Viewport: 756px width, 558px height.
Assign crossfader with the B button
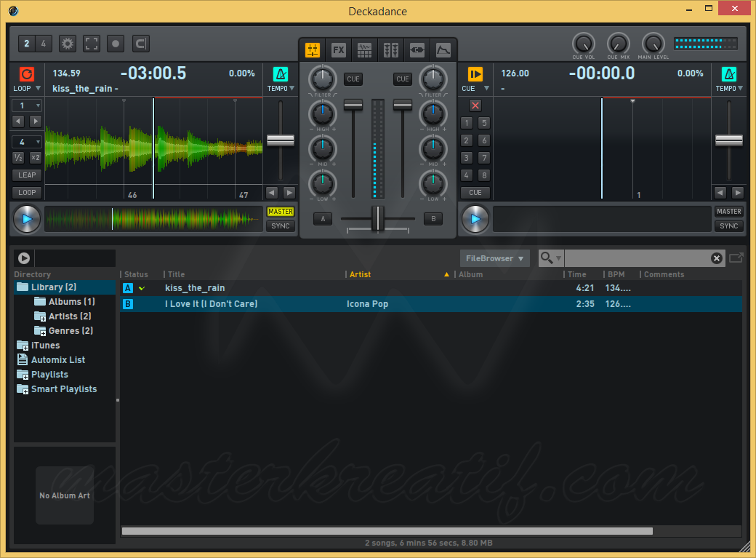point(433,219)
